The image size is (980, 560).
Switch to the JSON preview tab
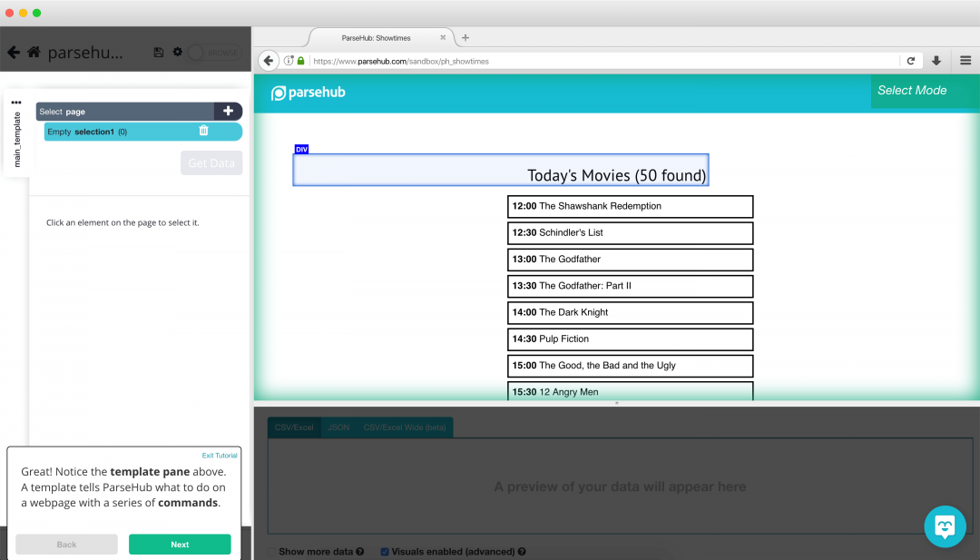pyautogui.click(x=338, y=427)
